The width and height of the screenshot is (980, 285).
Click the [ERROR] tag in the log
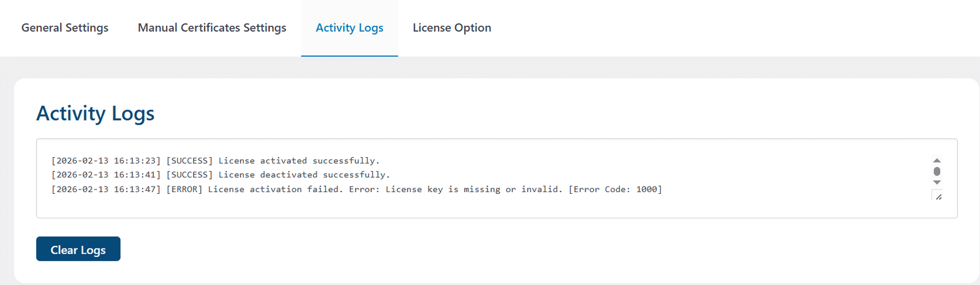tap(184, 190)
